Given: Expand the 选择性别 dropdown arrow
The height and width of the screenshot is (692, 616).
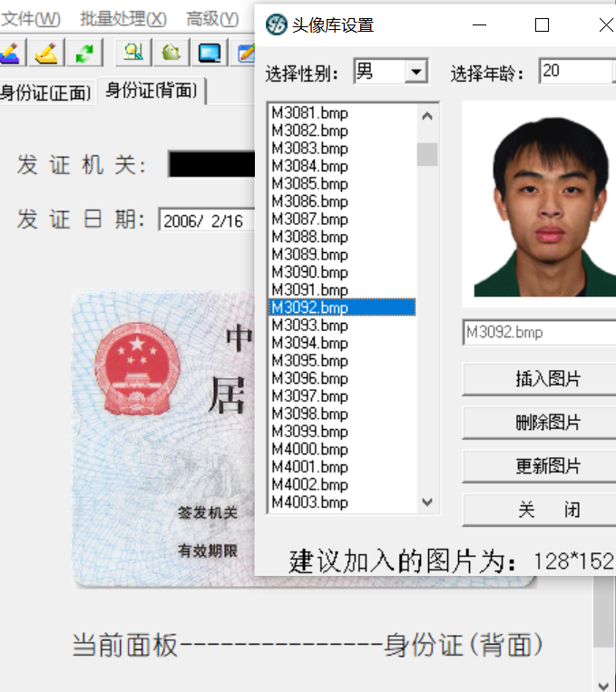Looking at the screenshot, I should click(x=416, y=71).
